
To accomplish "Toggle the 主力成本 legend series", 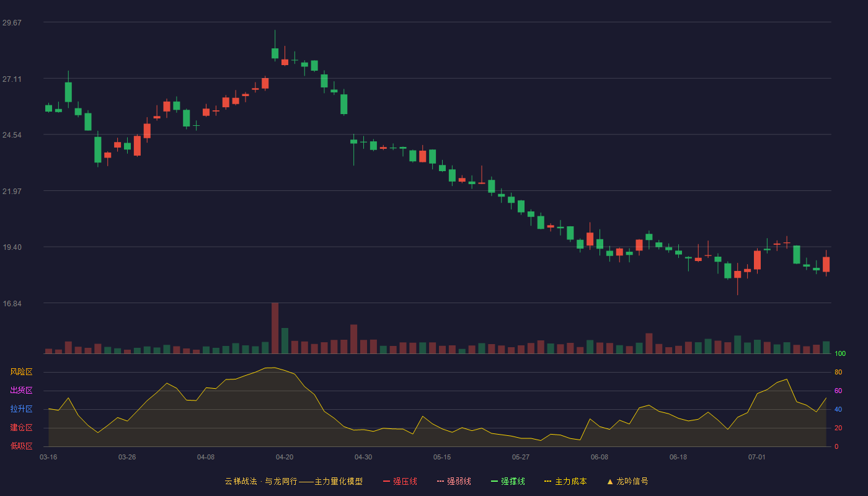I will click(x=565, y=481).
